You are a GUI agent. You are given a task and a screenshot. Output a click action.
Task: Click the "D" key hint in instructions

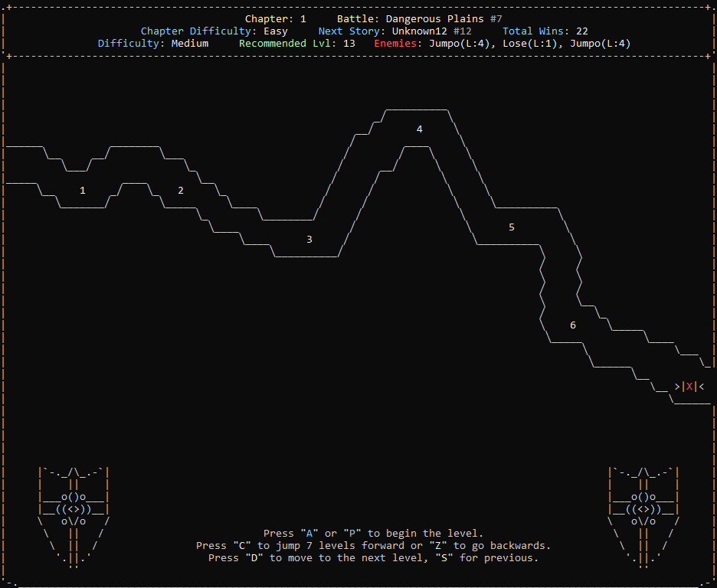point(254,558)
